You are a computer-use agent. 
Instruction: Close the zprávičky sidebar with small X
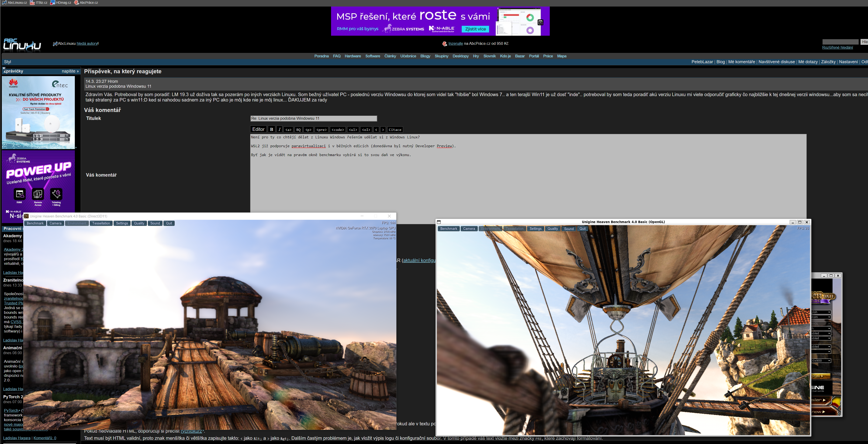tap(4, 68)
